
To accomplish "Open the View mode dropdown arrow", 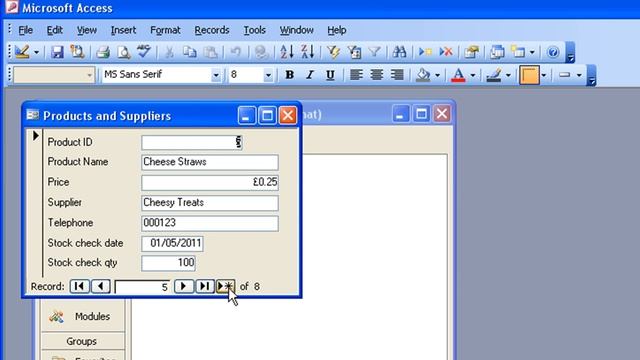I will point(36,52).
